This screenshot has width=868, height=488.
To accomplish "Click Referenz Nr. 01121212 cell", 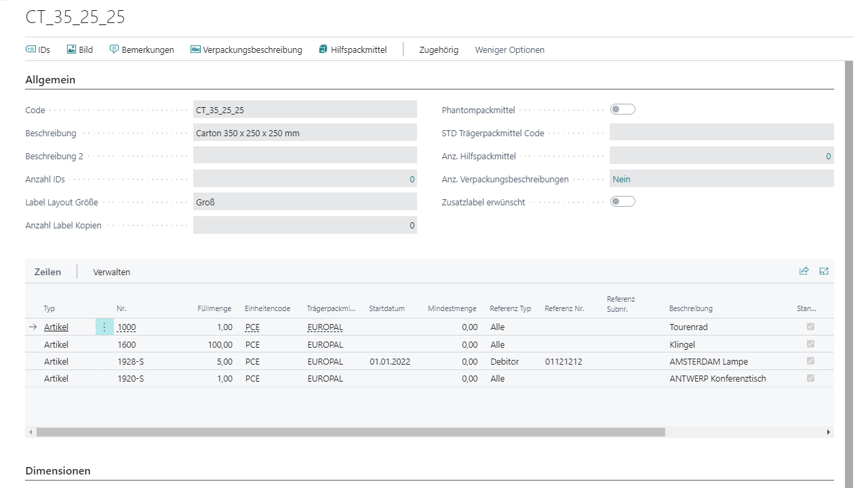I will click(x=564, y=361).
